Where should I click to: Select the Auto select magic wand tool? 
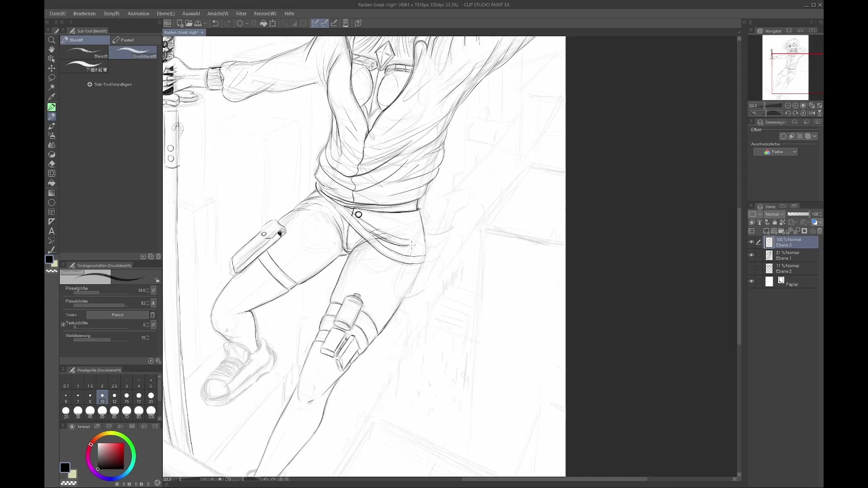pos(52,87)
